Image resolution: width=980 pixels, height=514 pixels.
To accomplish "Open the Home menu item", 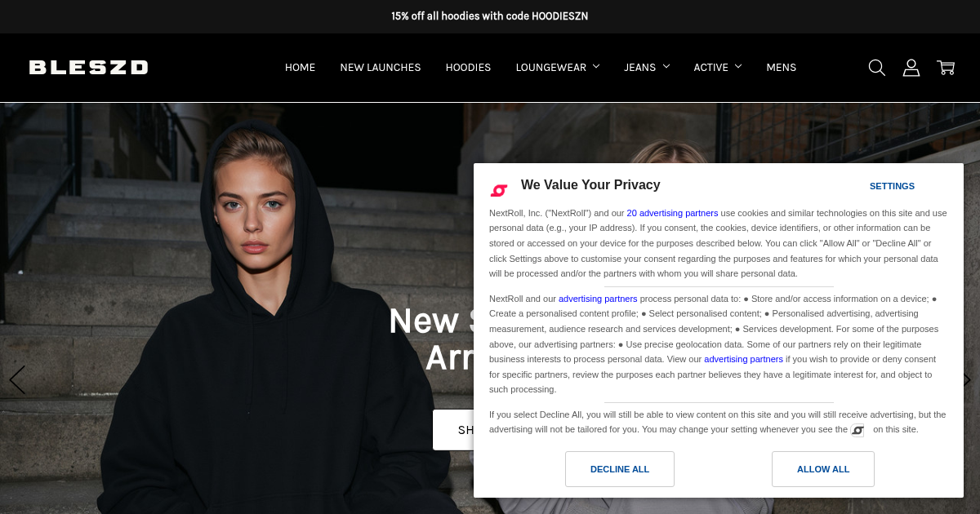I will [x=300, y=68].
